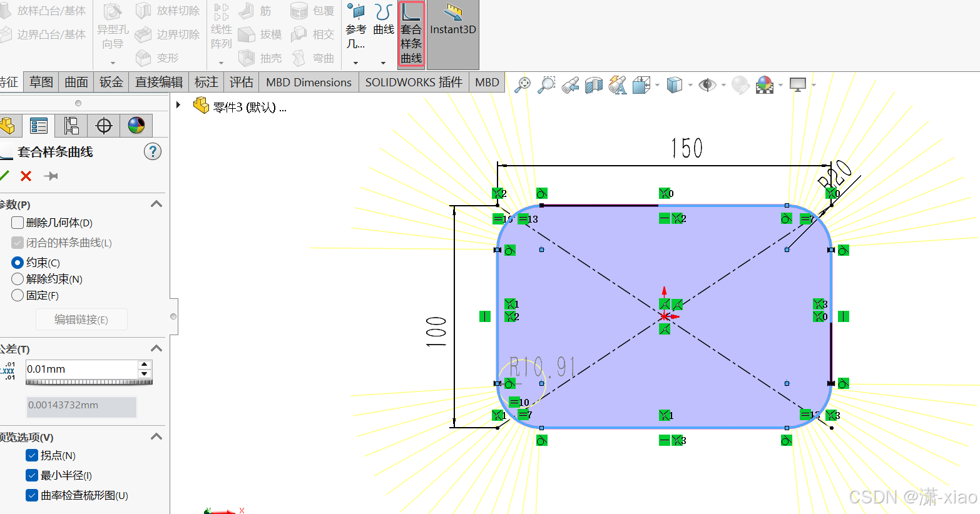Click the 变形 deform tool
980x514 pixels.
coord(157,58)
